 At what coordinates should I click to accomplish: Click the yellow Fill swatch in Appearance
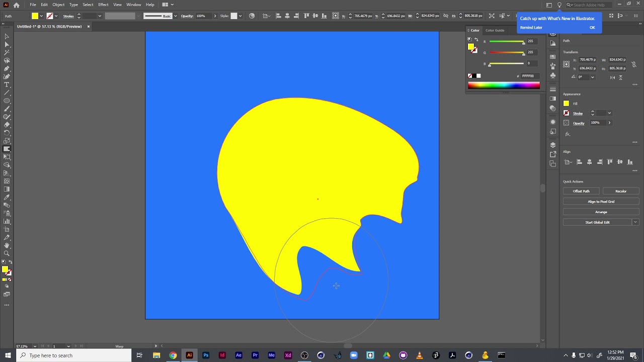click(x=566, y=104)
